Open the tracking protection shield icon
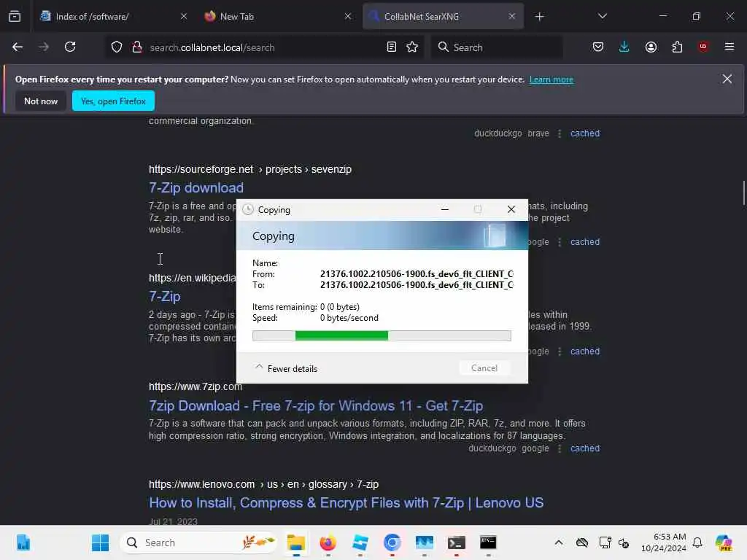Screen dimensions: 747x560 pyautogui.click(x=117, y=47)
